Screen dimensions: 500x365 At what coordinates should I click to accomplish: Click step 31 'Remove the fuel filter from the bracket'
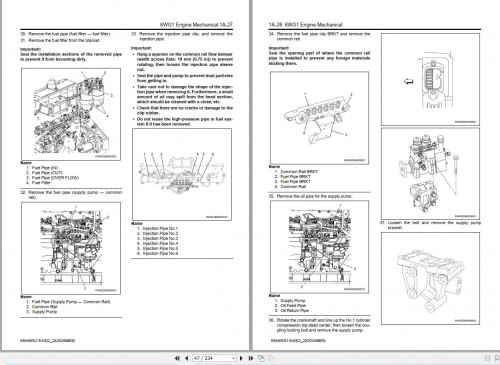click(60, 40)
